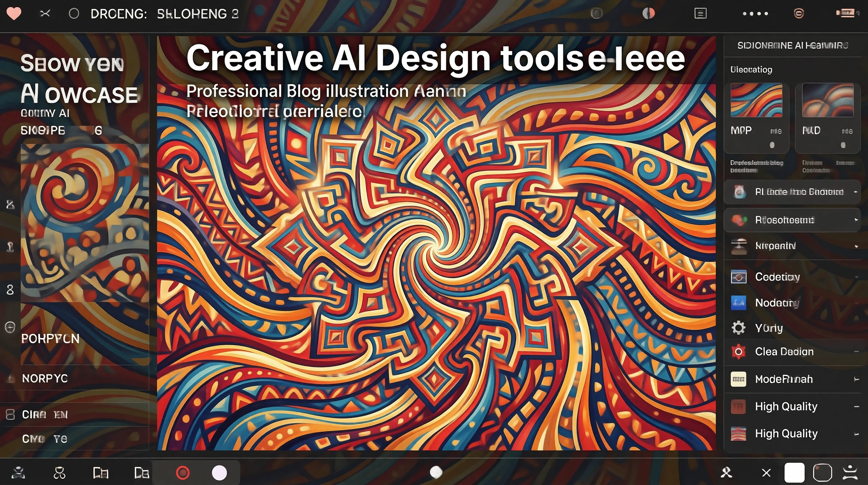Expand the Nirpeariv row chevron
The width and height of the screenshot is (868, 485).
[x=856, y=246]
